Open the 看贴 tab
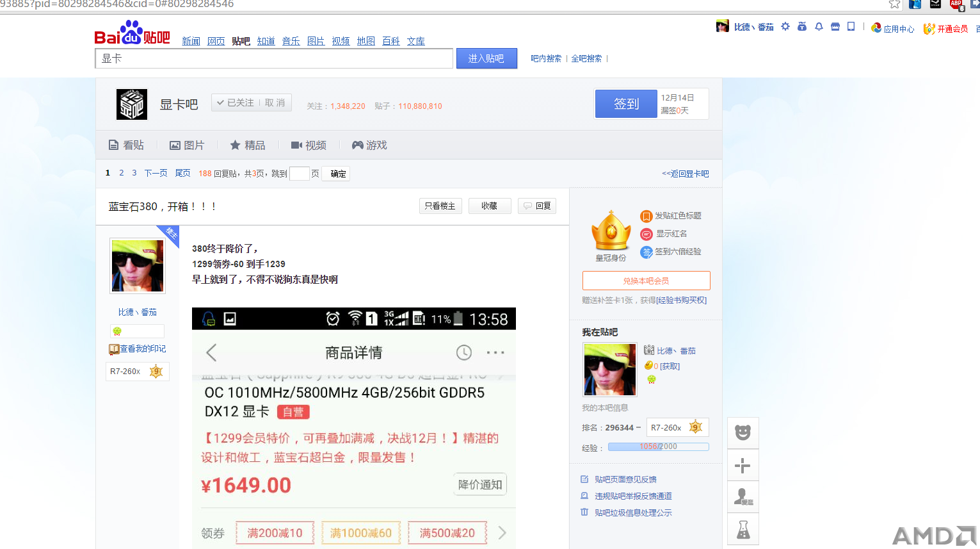Screen dimensions: 980x549 point(126,145)
